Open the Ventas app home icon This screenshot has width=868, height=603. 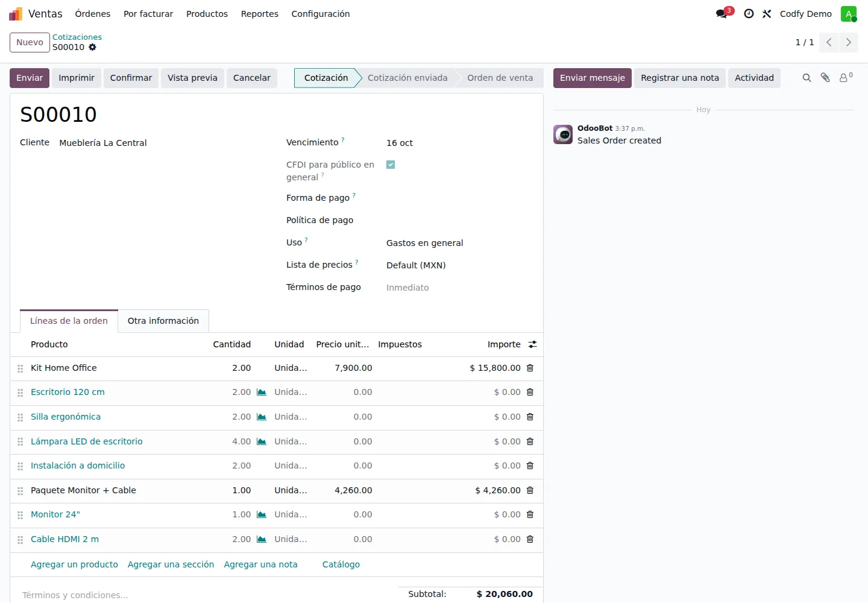coord(16,14)
